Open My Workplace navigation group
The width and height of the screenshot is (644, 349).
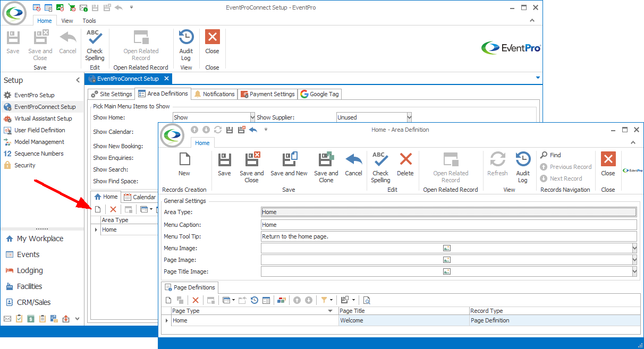40,239
